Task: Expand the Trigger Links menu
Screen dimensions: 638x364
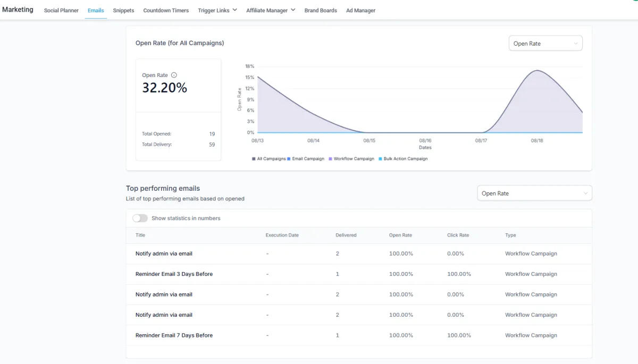Action: 217,10
